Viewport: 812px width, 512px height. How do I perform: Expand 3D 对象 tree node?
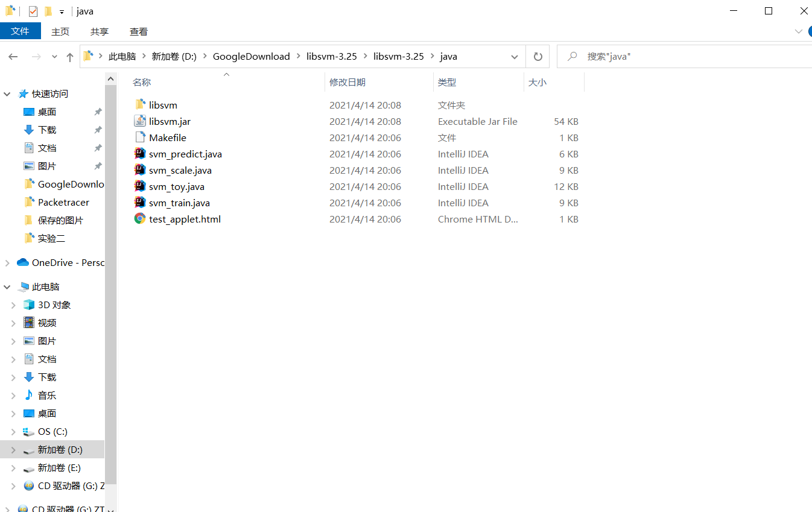tap(13, 305)
